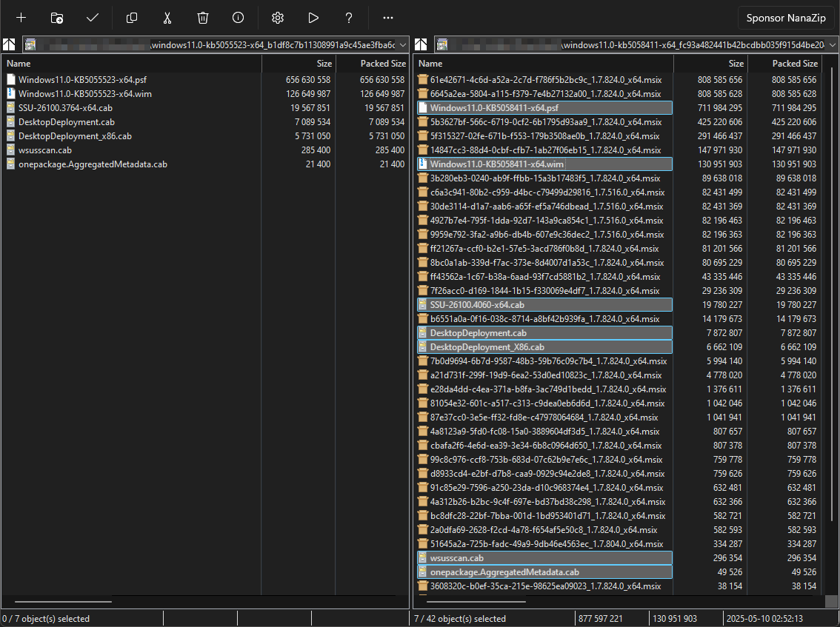Click the Move (scissors) toolbar icon

coord(167,18)
